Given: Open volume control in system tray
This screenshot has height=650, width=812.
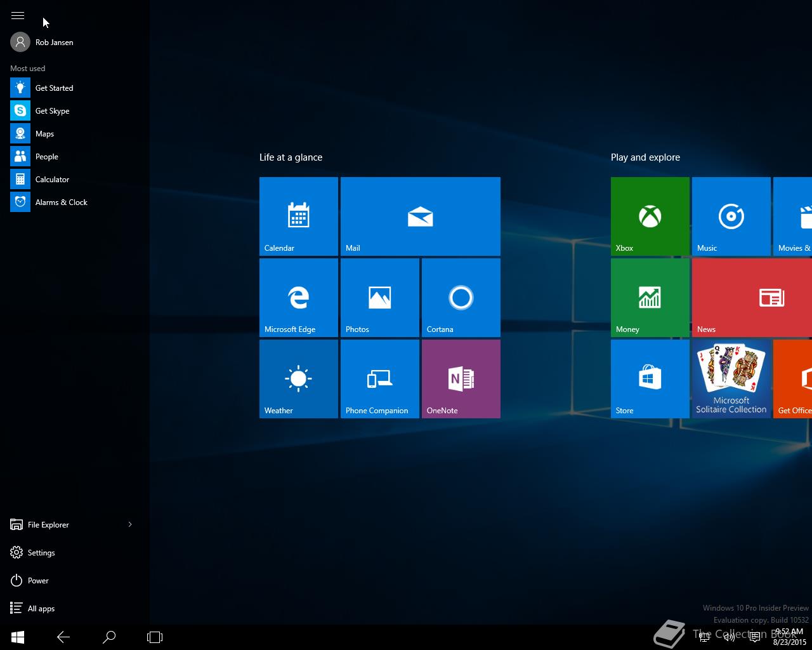Looking at the screenshot, I should 730,637.
